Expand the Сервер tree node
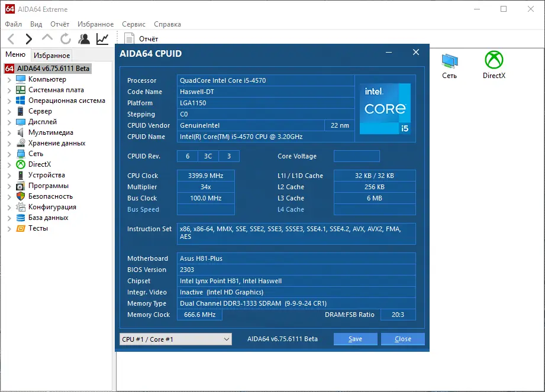Viewport: 545px width, 392px height. coord(9,112)
